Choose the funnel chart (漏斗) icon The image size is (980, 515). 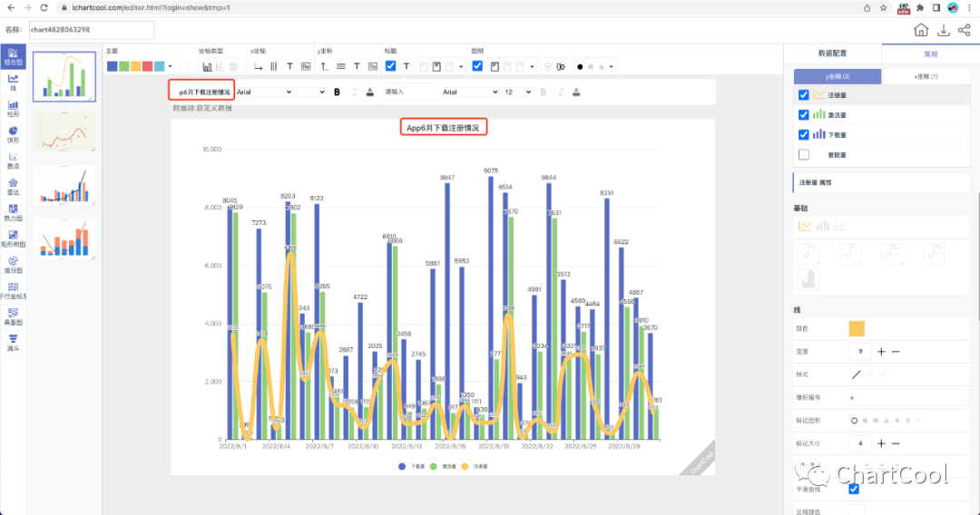[x=14, y=340]
